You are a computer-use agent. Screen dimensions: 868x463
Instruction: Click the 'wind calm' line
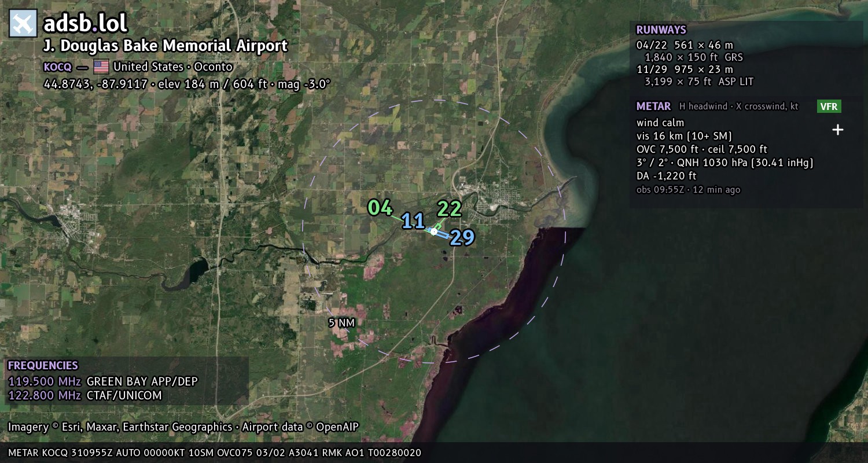click(x=660, y=123)
